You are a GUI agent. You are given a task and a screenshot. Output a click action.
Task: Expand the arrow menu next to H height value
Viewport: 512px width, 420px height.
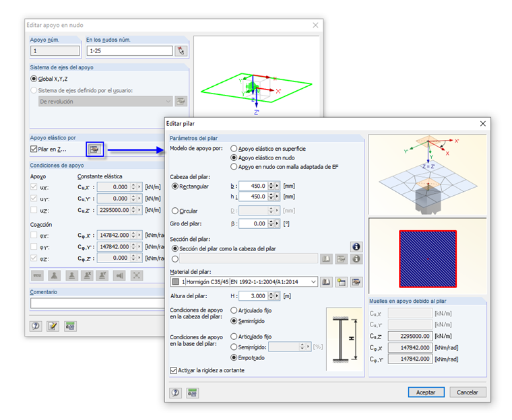pos(278,296)
